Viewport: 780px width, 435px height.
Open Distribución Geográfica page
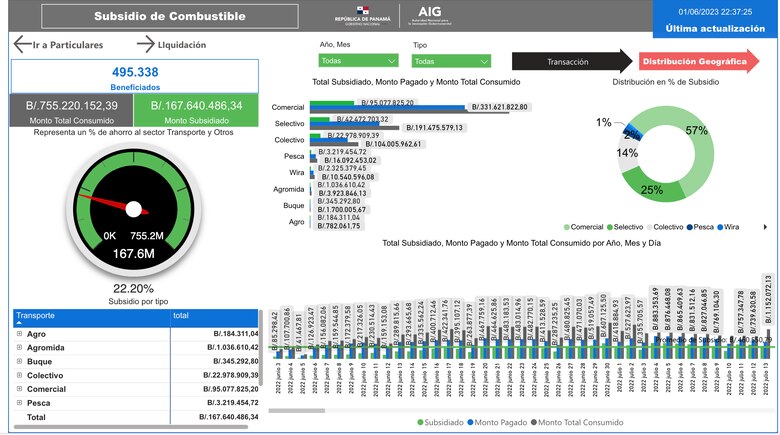pos(694,62)
